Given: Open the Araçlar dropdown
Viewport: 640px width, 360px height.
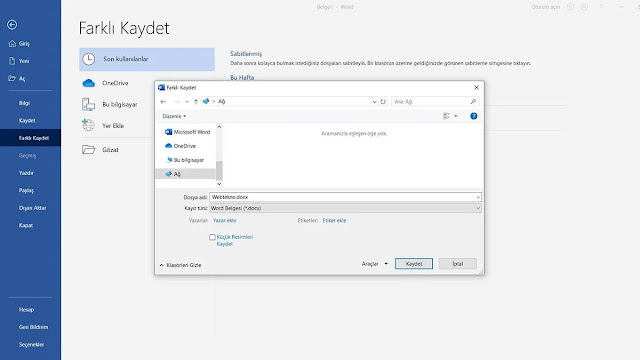Looking at the screenshot, I should (x=375, y=264).
